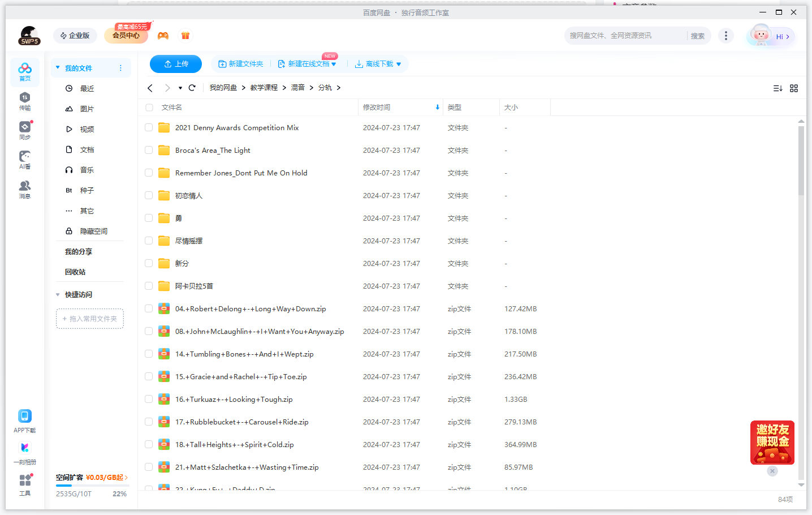Screen dimensions: 812x515
Task: Click the 工具 (Tools) icon in sidebar
Action: coord(25,484)
